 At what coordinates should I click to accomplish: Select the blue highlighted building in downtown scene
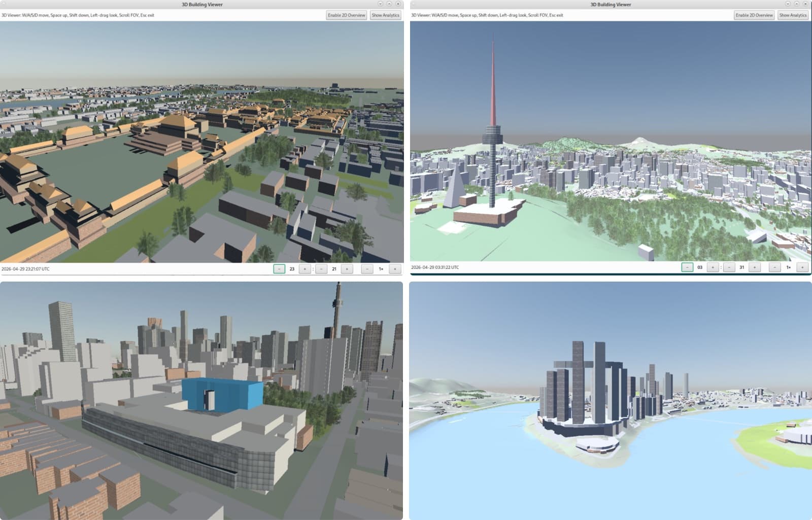pos(222,394)
